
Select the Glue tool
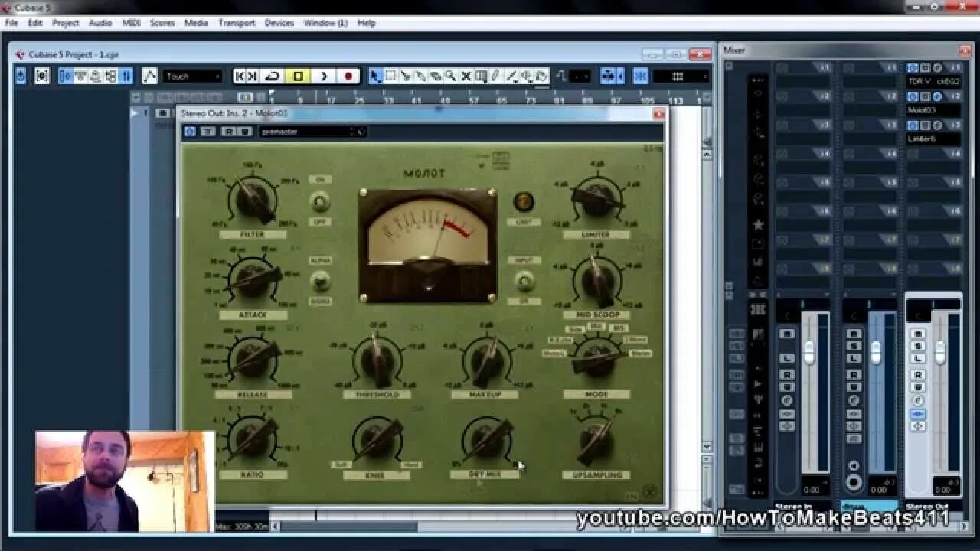[x=420, y=76]
